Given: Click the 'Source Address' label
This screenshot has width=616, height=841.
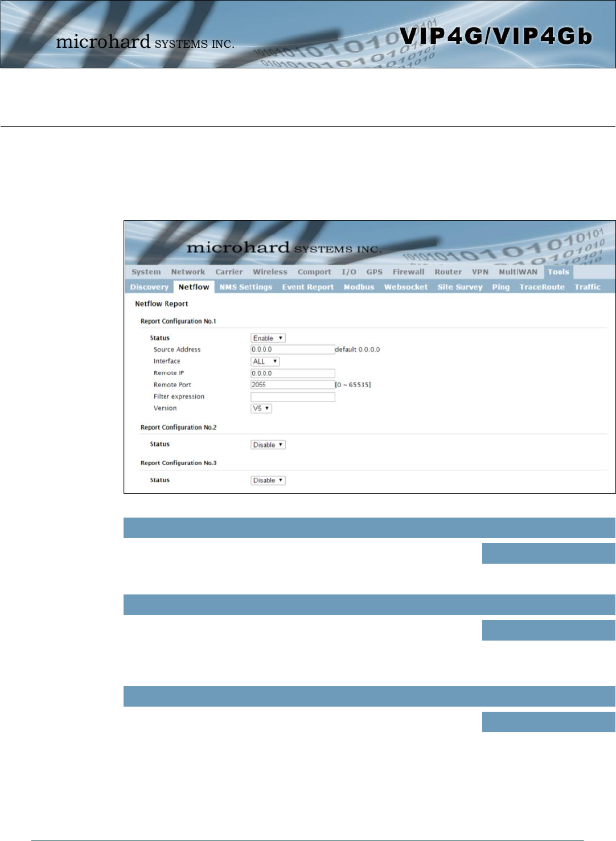Looking at the screenshot, I should [x=177, y=350].
